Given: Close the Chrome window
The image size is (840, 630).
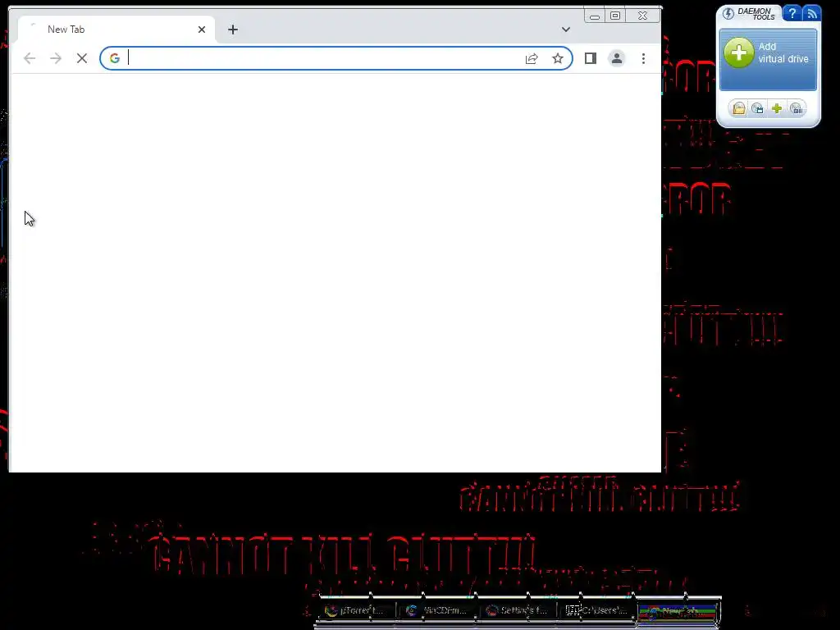Looking at the screenshot, I should tap(643, 16).
